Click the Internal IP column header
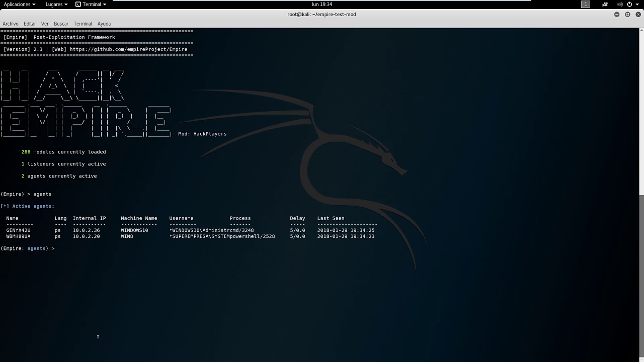Image resolution: width=644 pixels, height=362 pixels. click(89, 218)
